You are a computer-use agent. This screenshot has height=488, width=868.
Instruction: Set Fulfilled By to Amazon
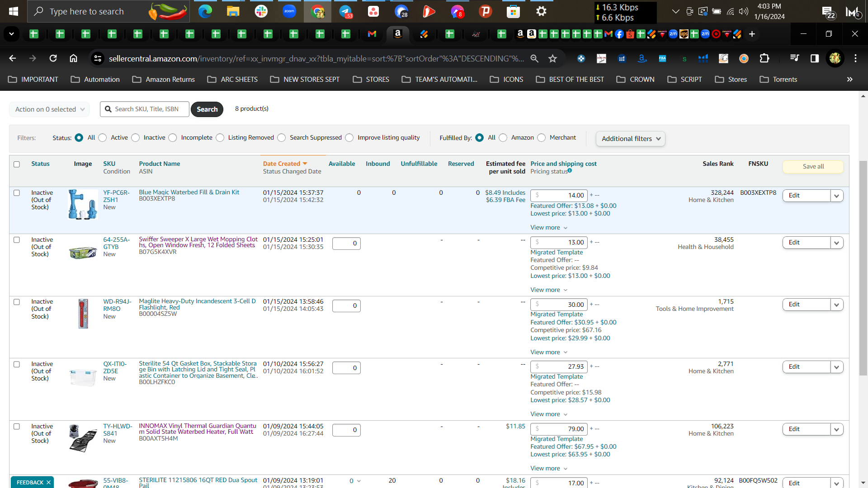click(x=503, y=138)
